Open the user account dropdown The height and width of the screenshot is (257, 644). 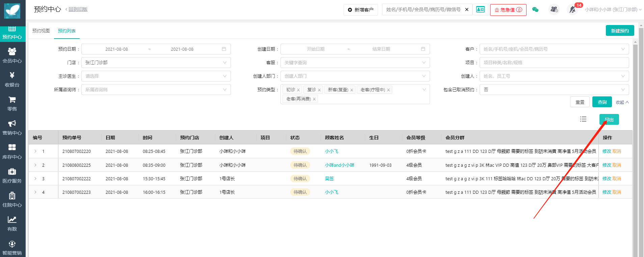pyautogui.click(x=613, y=9)
